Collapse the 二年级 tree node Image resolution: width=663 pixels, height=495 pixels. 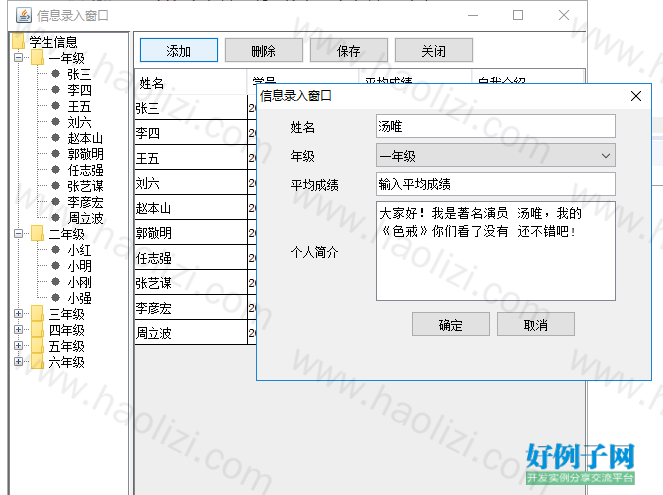click(18, 233)
